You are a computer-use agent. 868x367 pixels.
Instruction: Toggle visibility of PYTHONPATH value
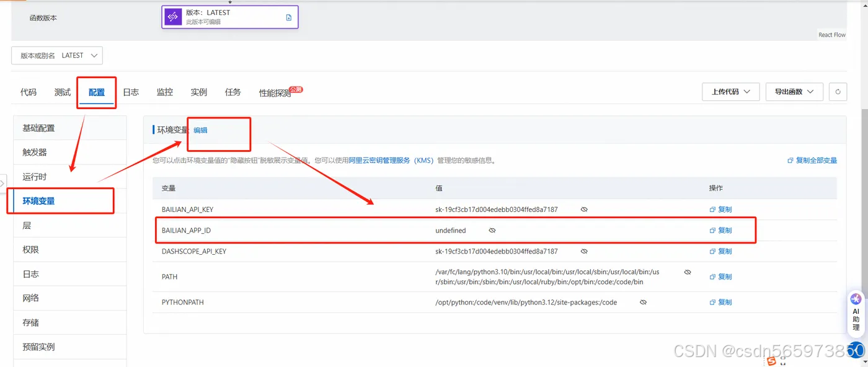coord(644,302)
